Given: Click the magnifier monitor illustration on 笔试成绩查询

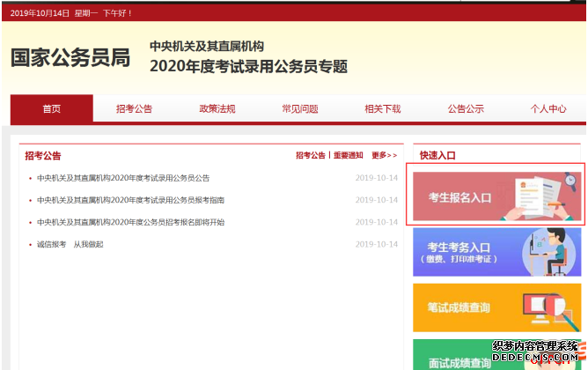Looking at the screenshot, I should [550, 311].
